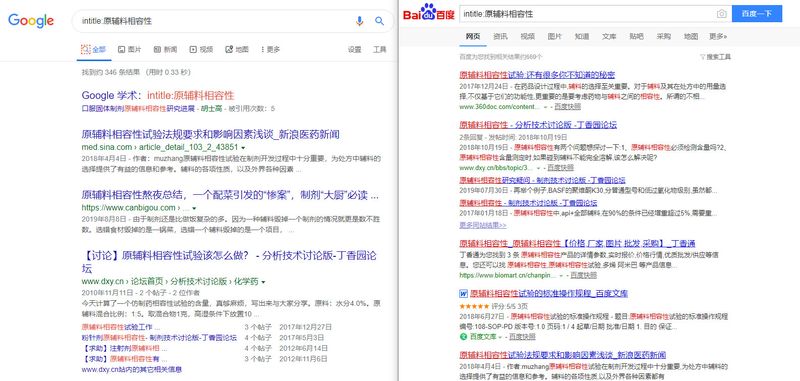Screen dimensions: 800x381
Task: Open 百度快照 beside 百度文库 source
Action: [x=522, y=337]
